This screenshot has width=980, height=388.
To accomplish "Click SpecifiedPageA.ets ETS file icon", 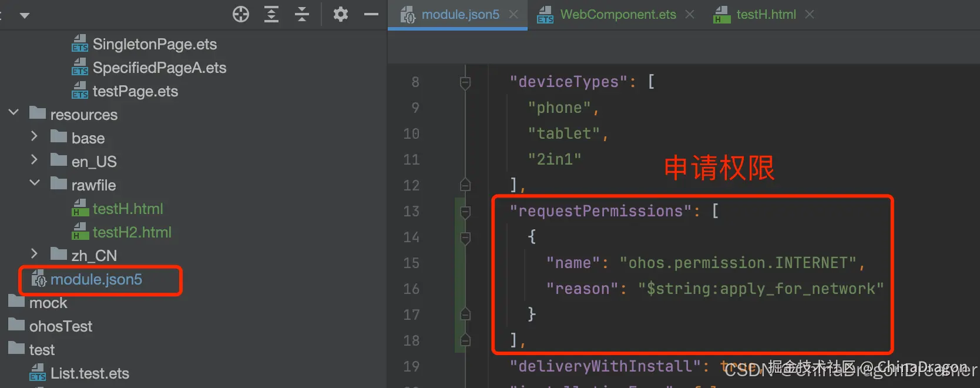I will pyautogui.click(x=80, y=67).
